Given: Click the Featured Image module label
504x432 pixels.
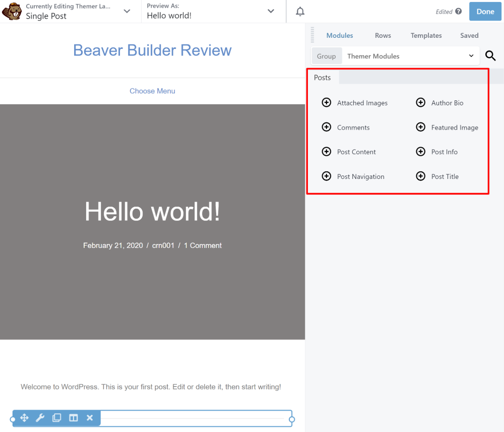Looking at the screenshot, I should coord(455,128).
